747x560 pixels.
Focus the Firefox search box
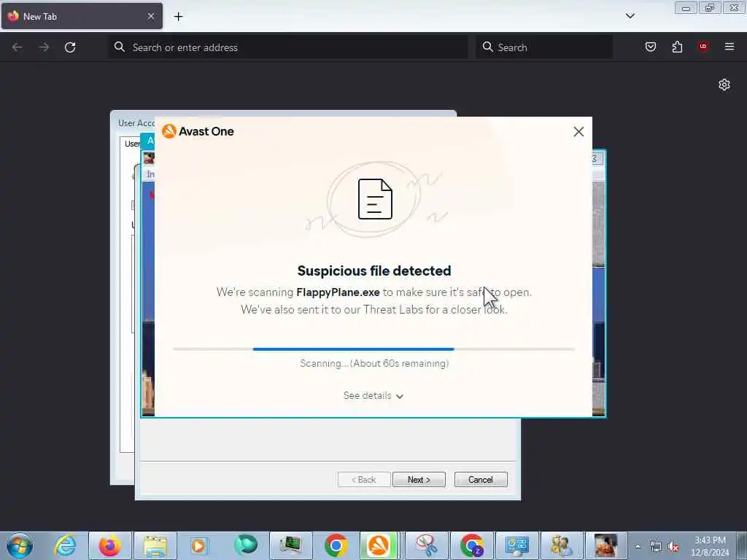pyautogui.click(x=544, y=47)
